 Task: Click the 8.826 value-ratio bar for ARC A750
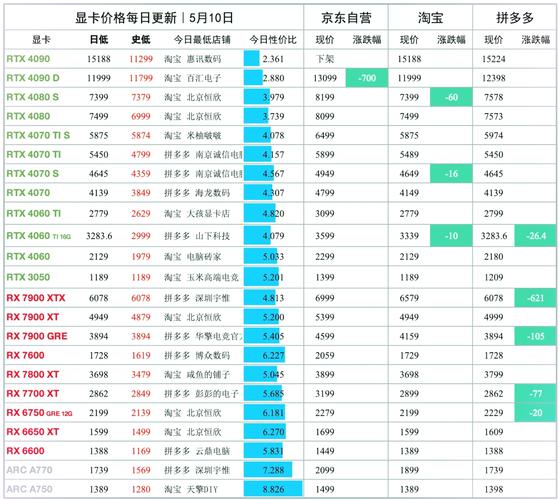pyautogui.click(x=273, y=489)
